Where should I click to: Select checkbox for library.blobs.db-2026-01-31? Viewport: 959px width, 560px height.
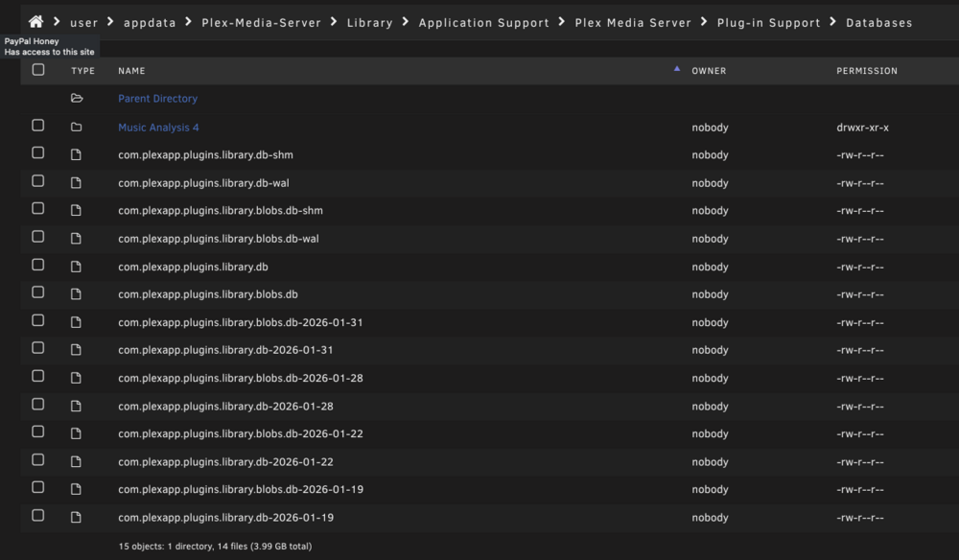click(x=38, y=320)
